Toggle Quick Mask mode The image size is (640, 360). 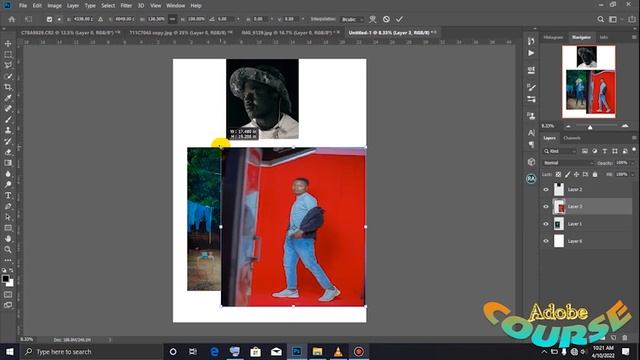click(8, 294)
